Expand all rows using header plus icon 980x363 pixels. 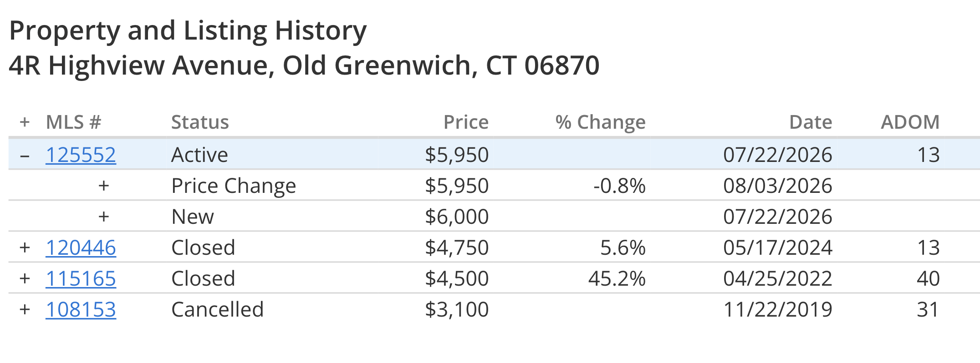click(25, 122)
